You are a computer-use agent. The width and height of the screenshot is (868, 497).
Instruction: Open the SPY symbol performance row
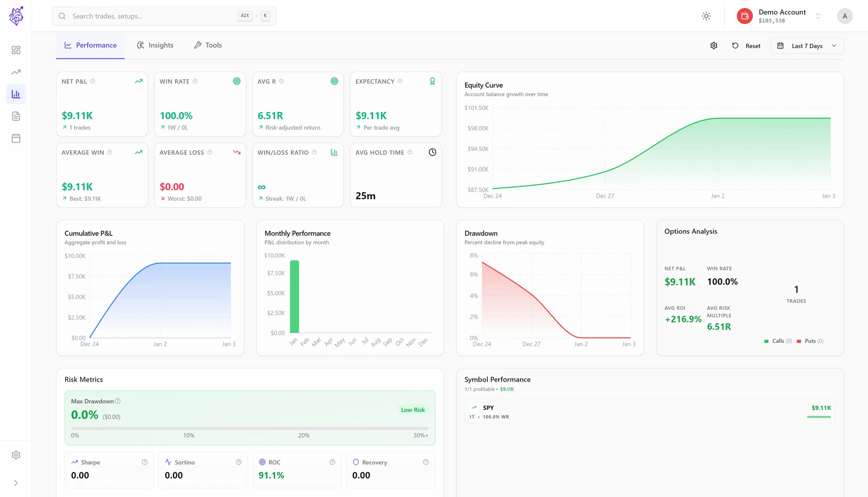tap(650, 412)
